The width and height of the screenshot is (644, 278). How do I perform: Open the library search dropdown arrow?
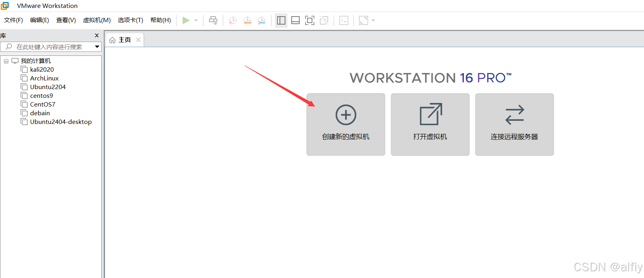pyautogui.click(x=97, y=47)
